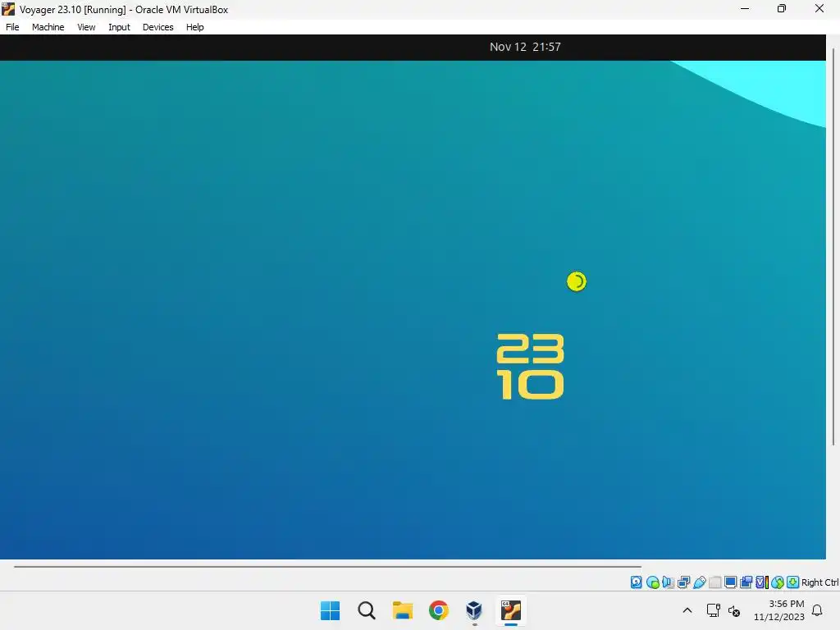Click the VirtualBox vertical scrollbar
The height and width of the screenshot is (630, 840).
[833, 246]
